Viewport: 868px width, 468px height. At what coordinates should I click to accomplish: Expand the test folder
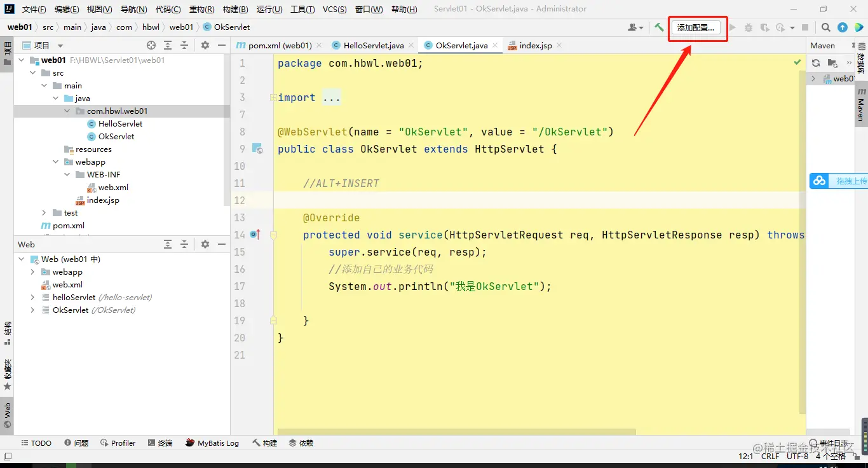click(44, 213)
